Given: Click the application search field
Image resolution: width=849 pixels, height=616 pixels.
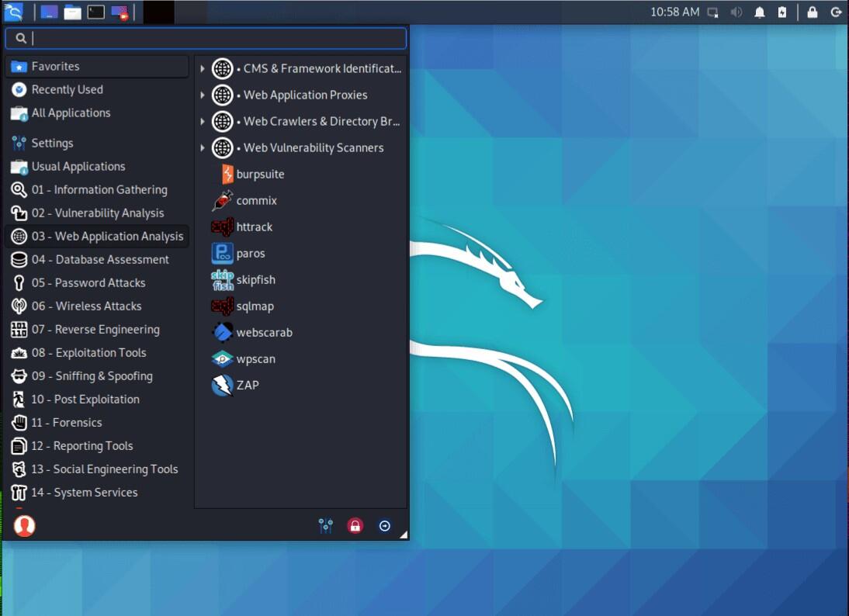Looking at the screenshot, I should 217,38.
